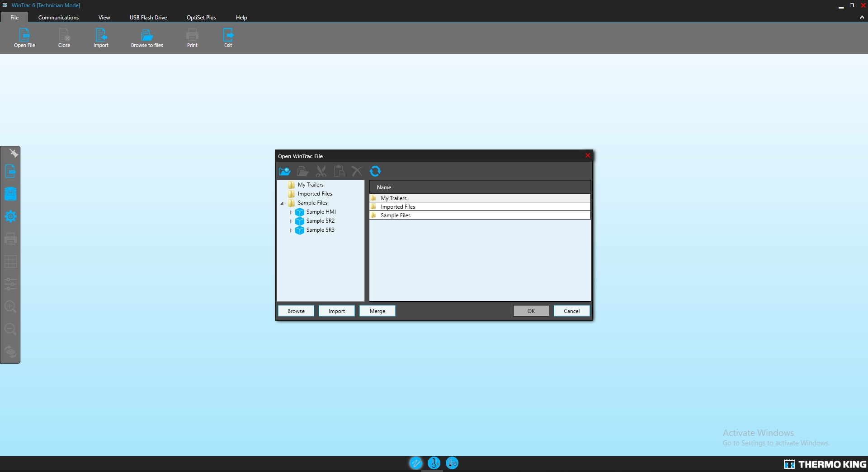Select Sample SR2 in the tree
This screenshot has width=868, height=472.
(x=321, y=221)
